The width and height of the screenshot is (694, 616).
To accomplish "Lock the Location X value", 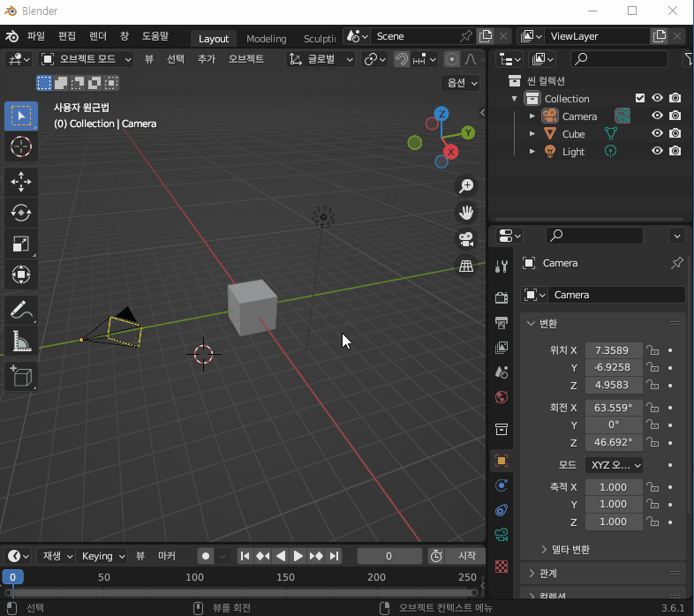I will pos(653,350).
